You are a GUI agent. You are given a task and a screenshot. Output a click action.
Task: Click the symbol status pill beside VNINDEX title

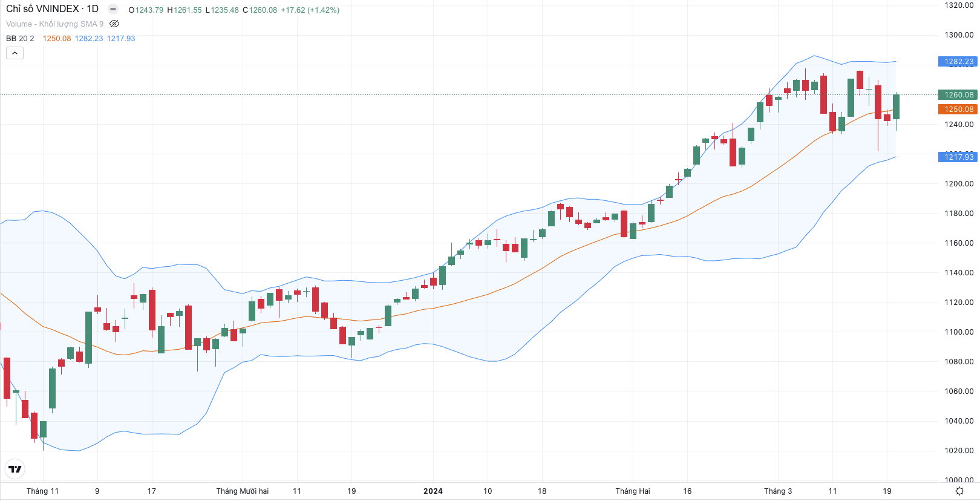tap(113, 9)
